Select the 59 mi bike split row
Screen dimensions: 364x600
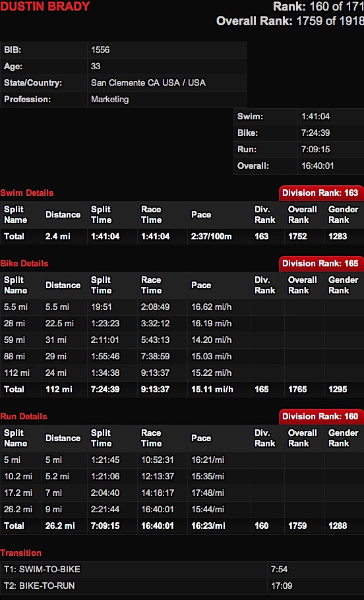coord(182,340)
